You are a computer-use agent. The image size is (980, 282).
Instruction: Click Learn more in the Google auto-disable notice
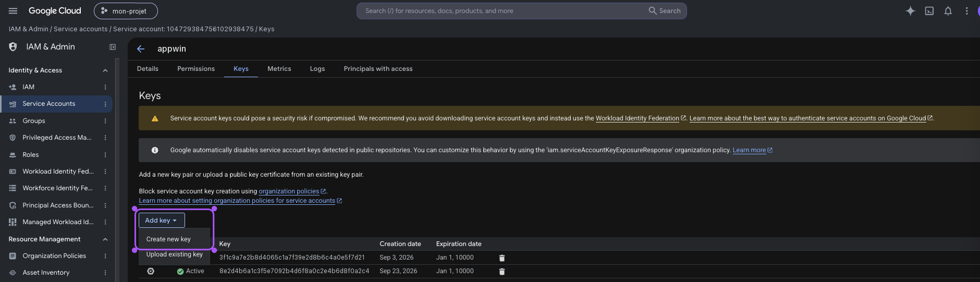click(752, 150)
